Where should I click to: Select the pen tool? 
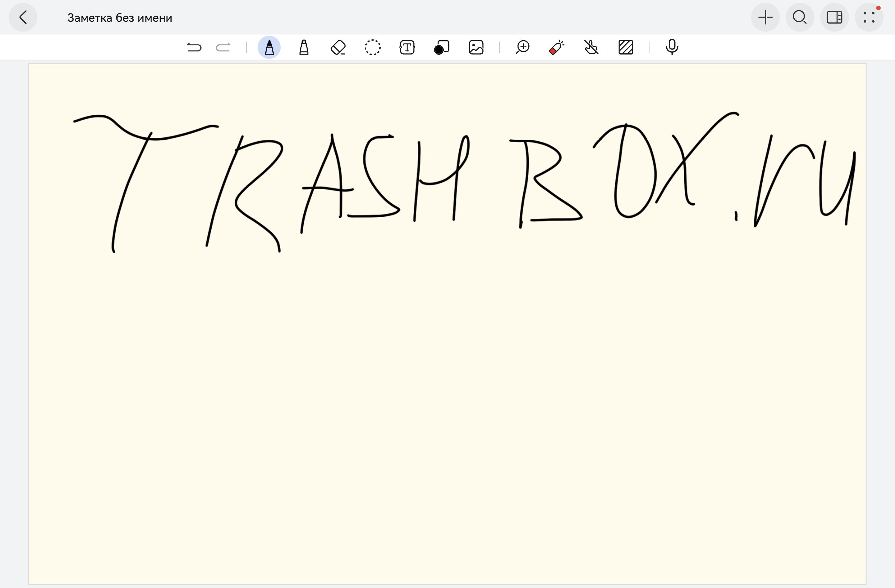pyautogui.click(x=269, y=47)
